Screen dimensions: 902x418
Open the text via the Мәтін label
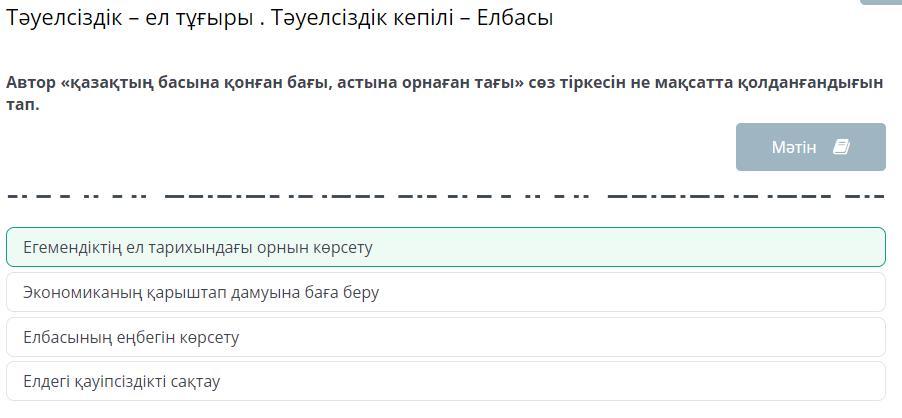pyautogui.click(x=794, y=147)
